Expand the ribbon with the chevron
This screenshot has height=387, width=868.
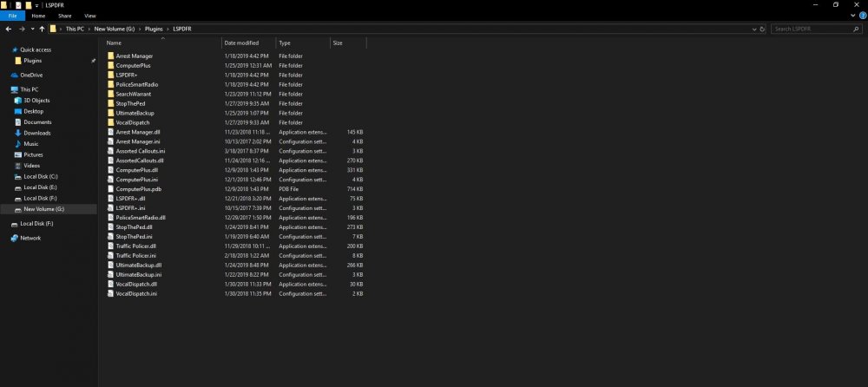point(853,16)
